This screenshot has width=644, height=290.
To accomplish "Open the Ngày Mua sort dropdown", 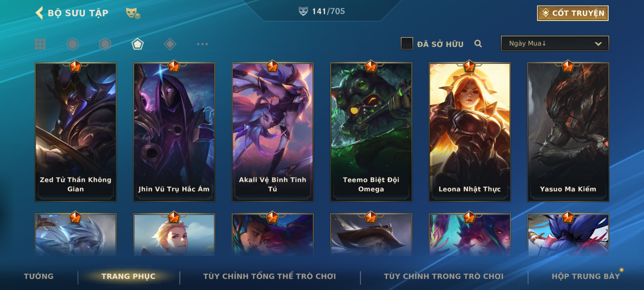I will (x=555, y=44).
